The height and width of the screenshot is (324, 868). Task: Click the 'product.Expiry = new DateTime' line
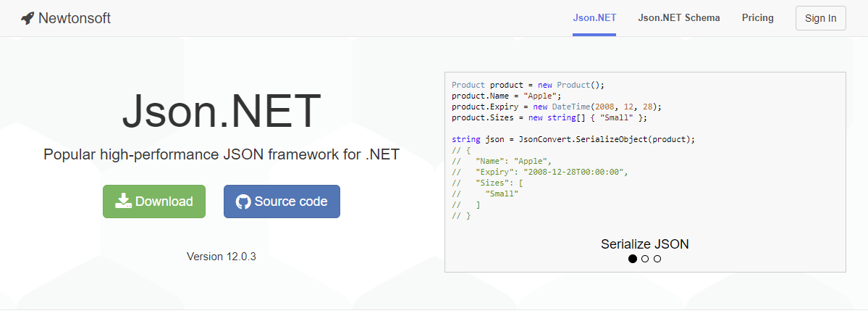[557, 106]
